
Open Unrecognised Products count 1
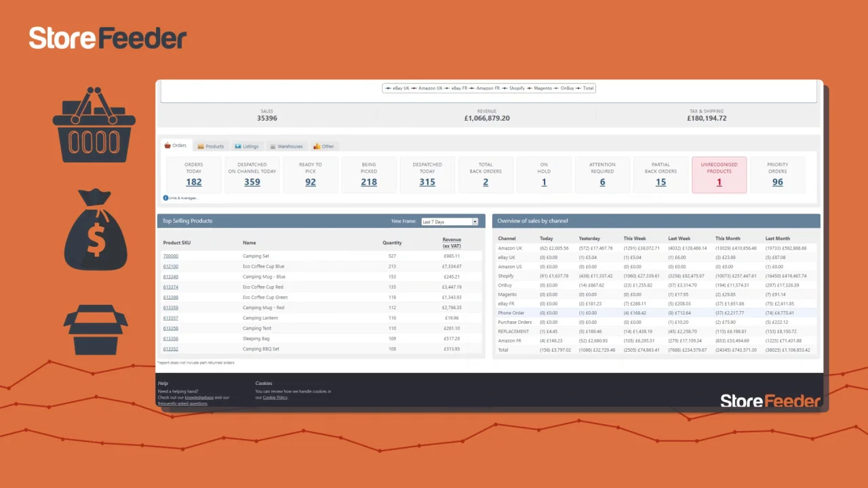click(719, 182)
